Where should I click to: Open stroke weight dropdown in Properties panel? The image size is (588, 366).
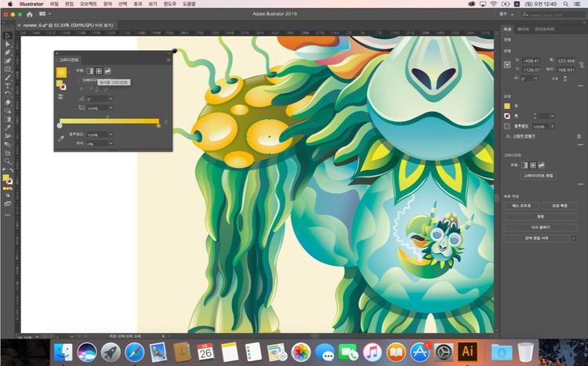tap(553, 116)
